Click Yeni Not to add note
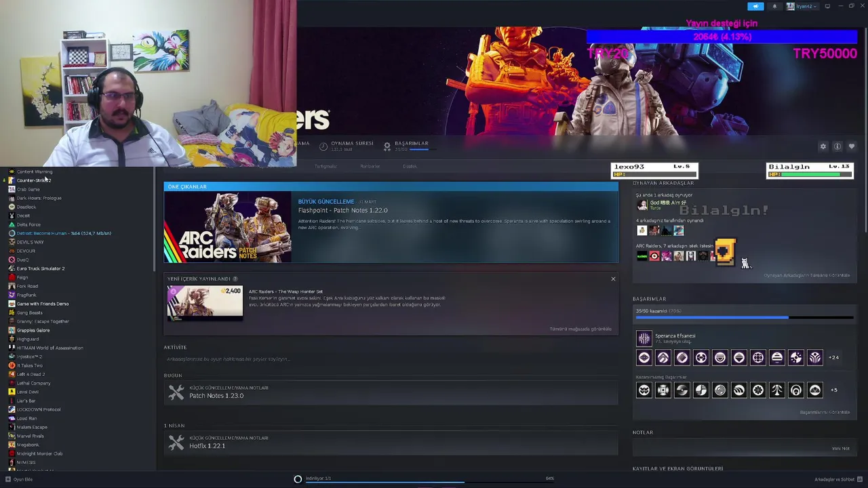The image size is (868, 488). click(x=840, y=448)
